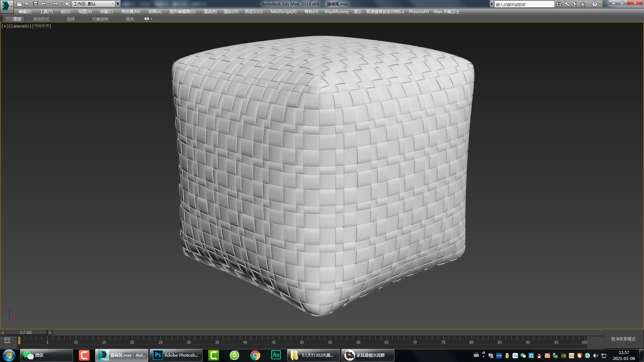Toggle viewport [+] general menu label
The height and width of the screenshot is (362, 644).
5,26
